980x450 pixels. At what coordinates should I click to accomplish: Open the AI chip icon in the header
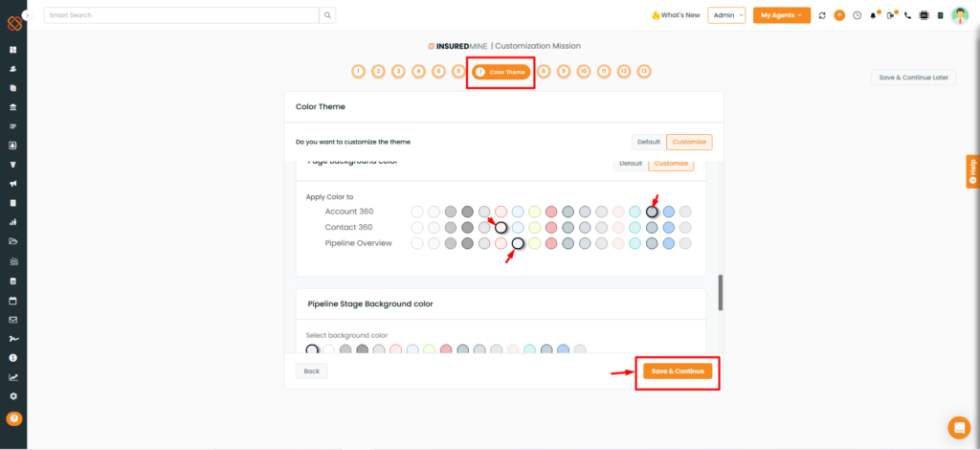point(924,15)
